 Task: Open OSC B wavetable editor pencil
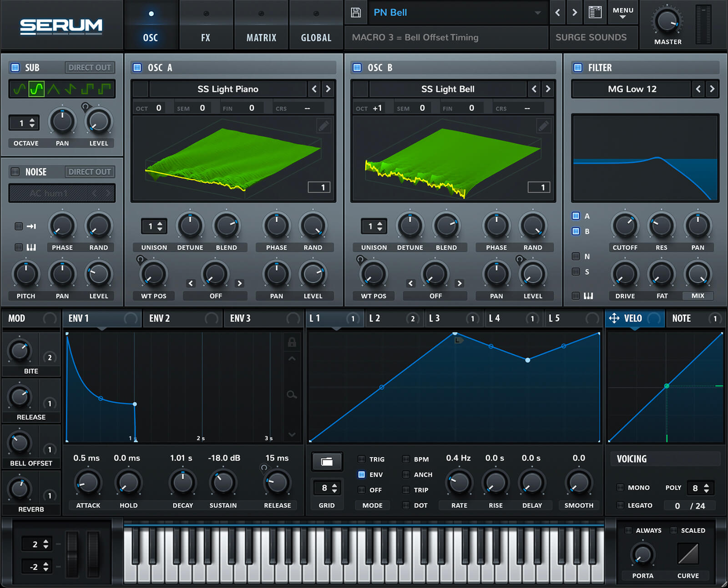point(543,126)
